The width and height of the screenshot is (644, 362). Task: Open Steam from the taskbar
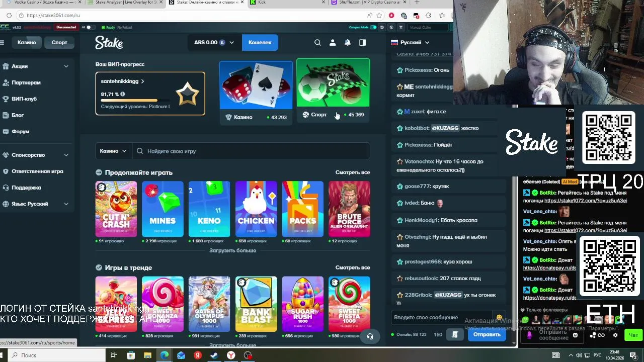point(214,355)
